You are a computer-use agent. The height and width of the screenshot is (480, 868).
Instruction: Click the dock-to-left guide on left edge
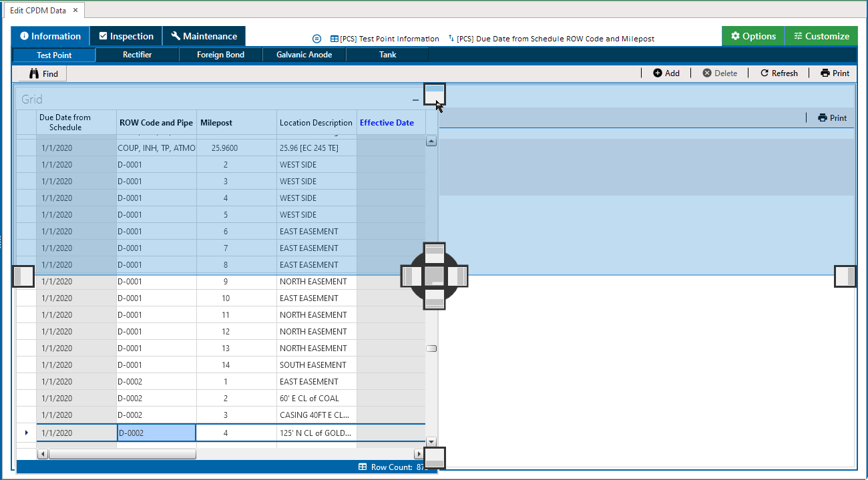(x=23, y=276)
